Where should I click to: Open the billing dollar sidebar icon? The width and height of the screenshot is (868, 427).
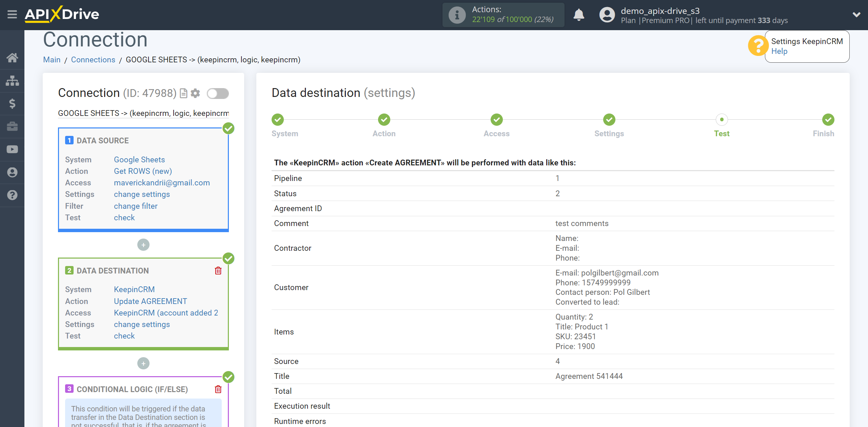point(12,103)
